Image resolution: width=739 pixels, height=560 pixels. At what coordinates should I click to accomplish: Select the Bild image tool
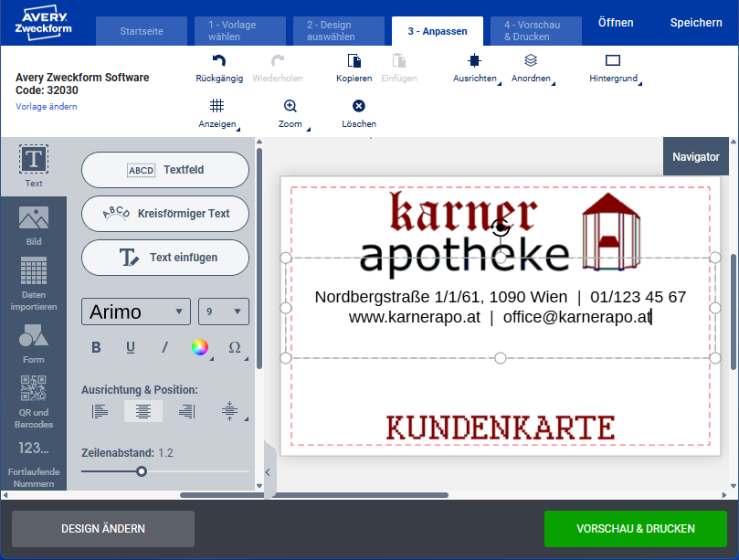point(34,226)
